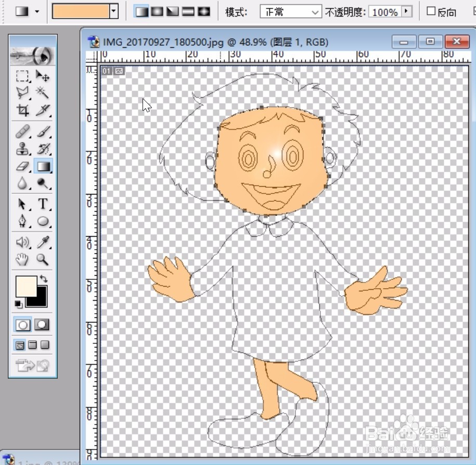The width and height of the screenshot is (476, 465).
Task: Select the Polygonal Lasso tool
Action: (22, 93)
